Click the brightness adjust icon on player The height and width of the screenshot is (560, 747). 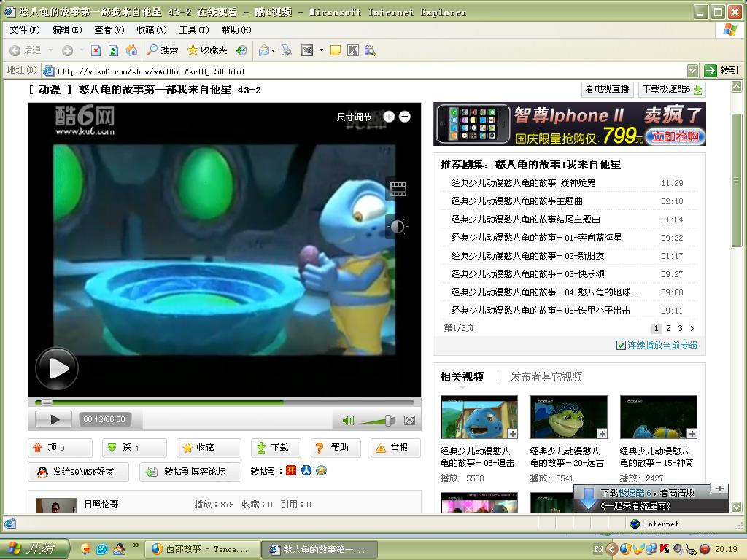coord(398,227)
